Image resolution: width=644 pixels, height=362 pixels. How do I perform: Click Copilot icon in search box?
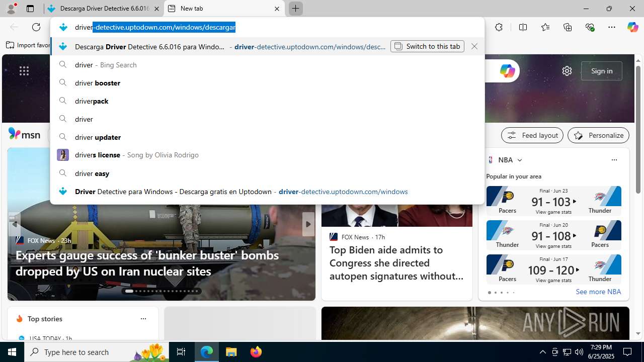[x=507, y=71]
